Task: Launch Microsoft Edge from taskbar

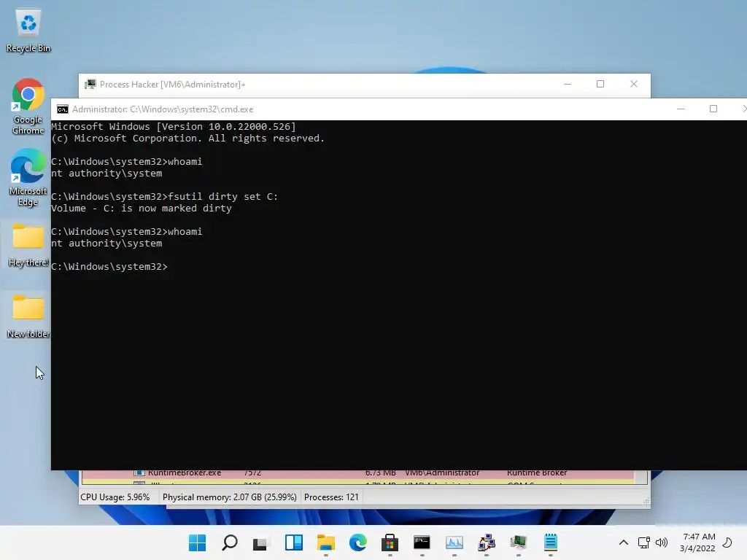Action: pyautogui.click(x=357, y=542)
